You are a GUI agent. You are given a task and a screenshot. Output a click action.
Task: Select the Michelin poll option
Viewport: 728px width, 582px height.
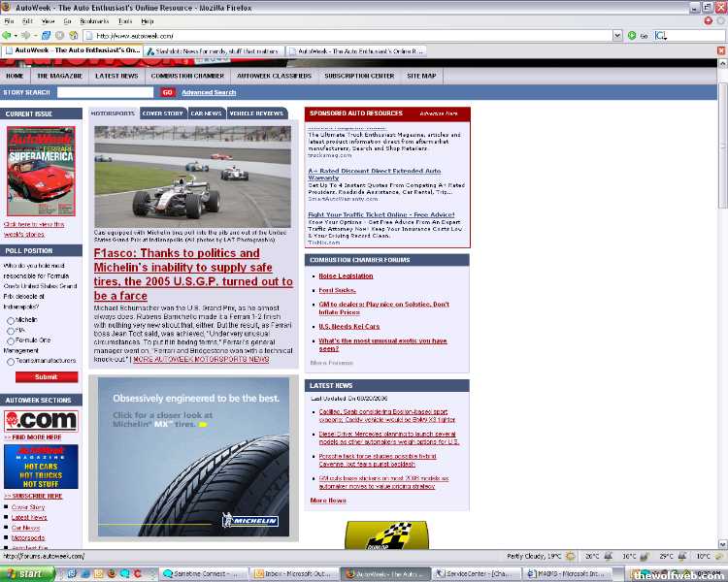[11, 319]
